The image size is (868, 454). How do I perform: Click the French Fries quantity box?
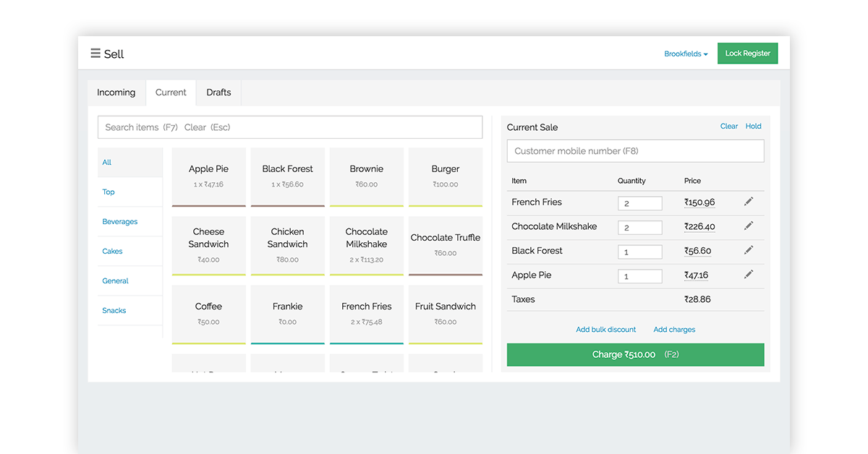[x=640, y=203]
